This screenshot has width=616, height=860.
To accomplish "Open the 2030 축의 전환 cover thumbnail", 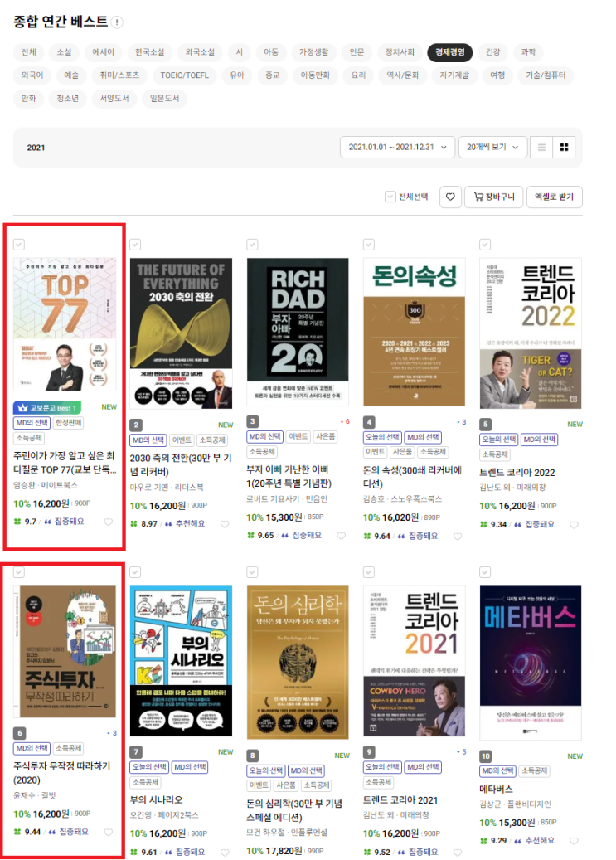I will click(x=181, y=333).
